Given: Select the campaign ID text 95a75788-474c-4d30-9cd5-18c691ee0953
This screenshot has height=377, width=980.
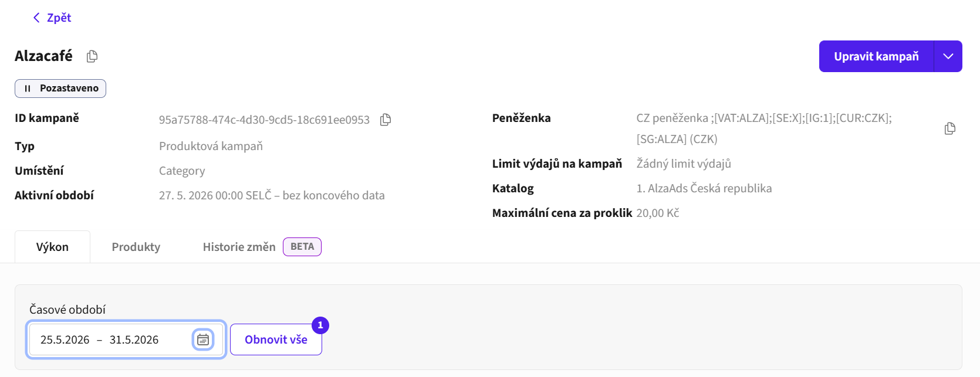Looking at the screenshot, I should pos(264,120).
